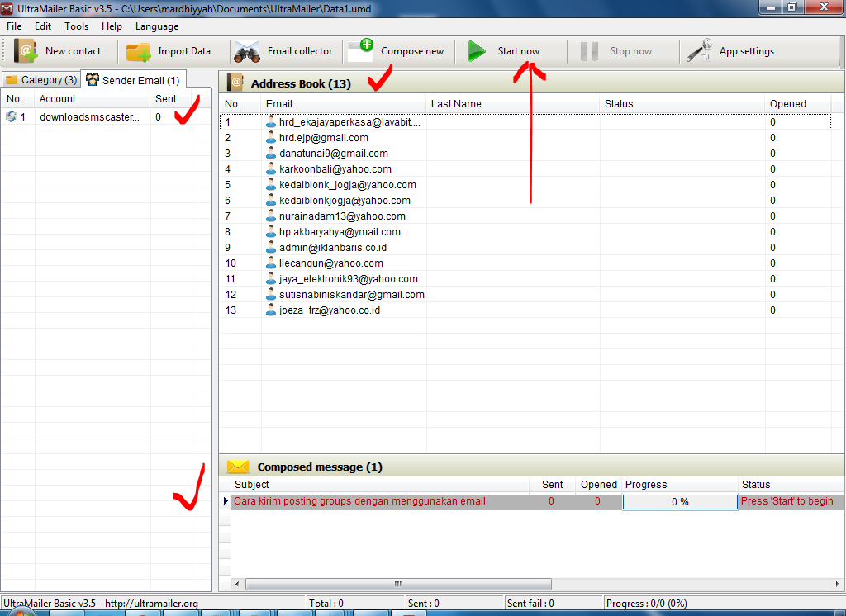The image size is (846, 616).
Task: Click the Progress column header
Action: pos(679,485)
